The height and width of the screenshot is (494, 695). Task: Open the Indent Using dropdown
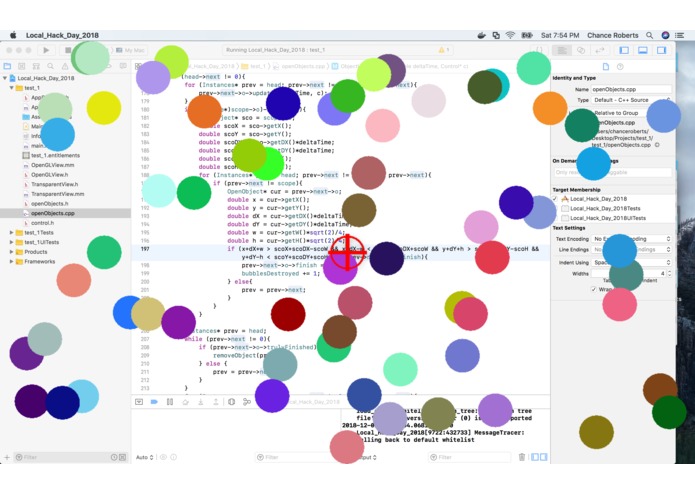631,262
